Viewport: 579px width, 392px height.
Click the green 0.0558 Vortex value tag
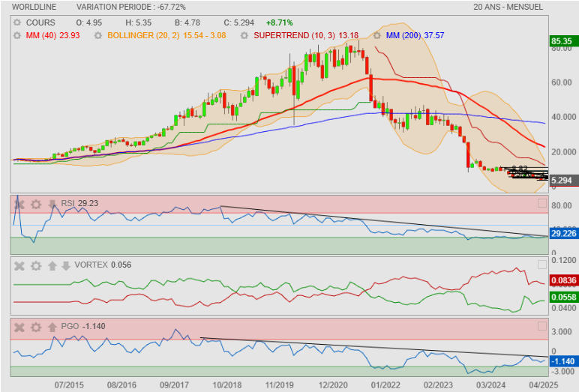pyautogui.click(x=563, y=297)
